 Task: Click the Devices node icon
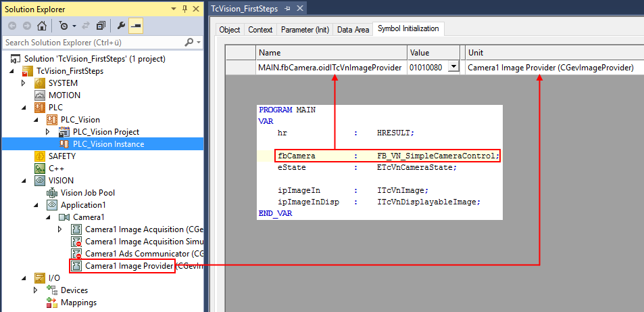click(52, 290)
